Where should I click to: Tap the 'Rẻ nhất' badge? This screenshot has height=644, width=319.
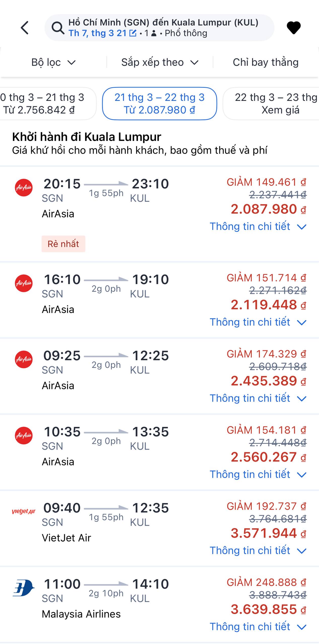[x=63, y=244]
